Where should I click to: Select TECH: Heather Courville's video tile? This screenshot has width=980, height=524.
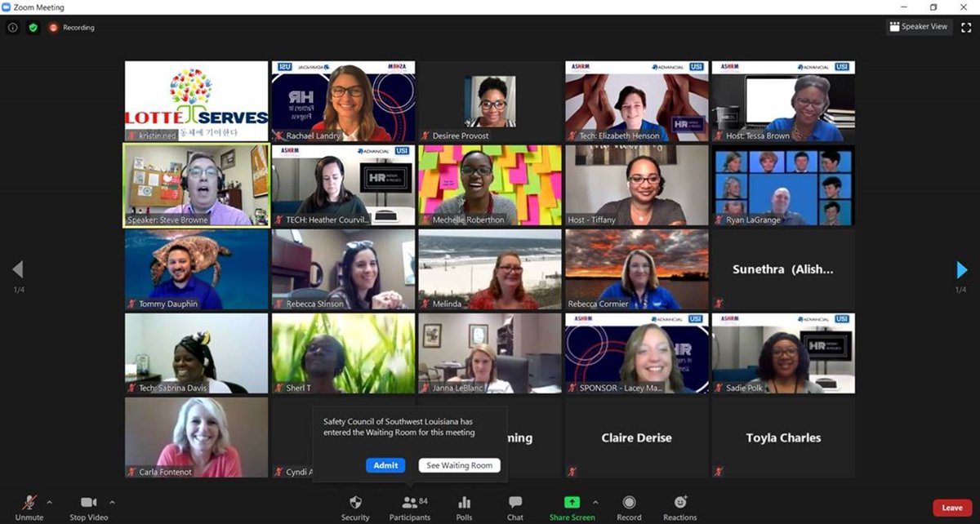(x=343, y=185)
